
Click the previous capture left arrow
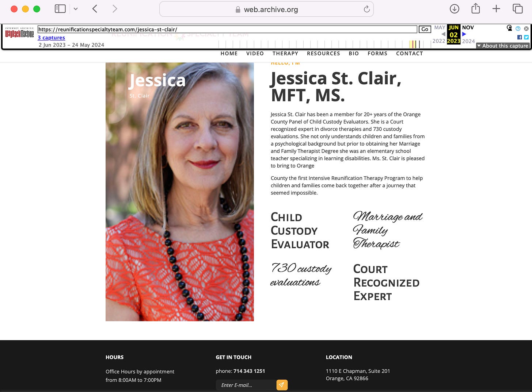(x=443, y=34)
